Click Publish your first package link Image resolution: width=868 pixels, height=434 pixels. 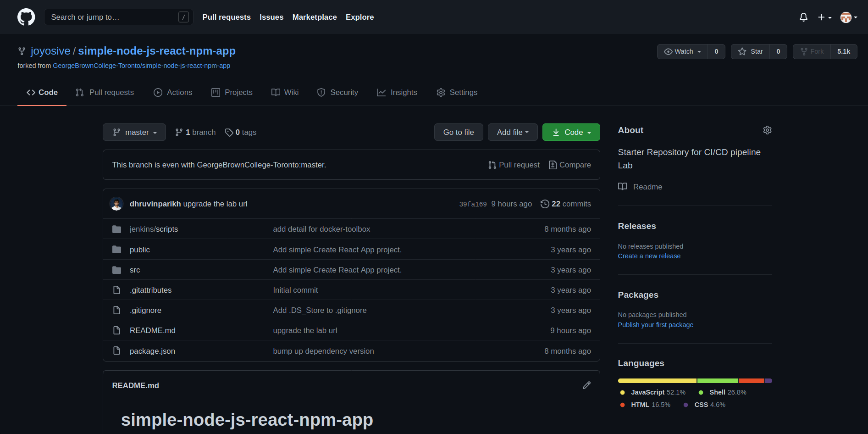(655, 325)
